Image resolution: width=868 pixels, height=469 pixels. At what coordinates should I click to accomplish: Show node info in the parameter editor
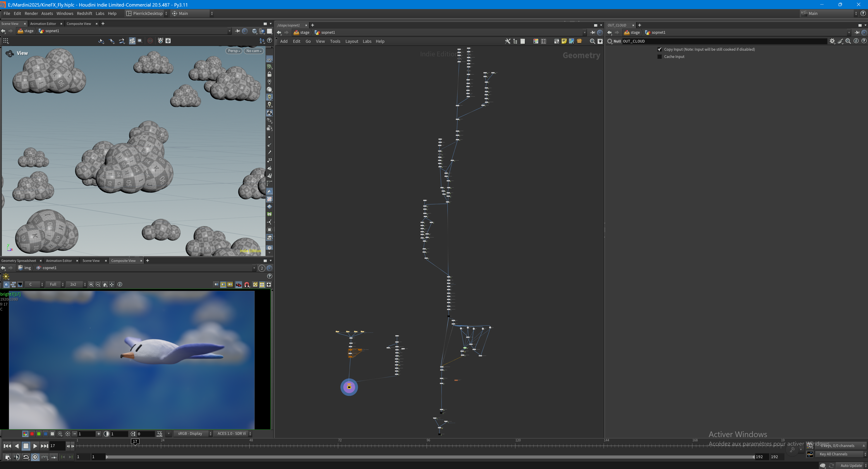(x=856, y=41)
